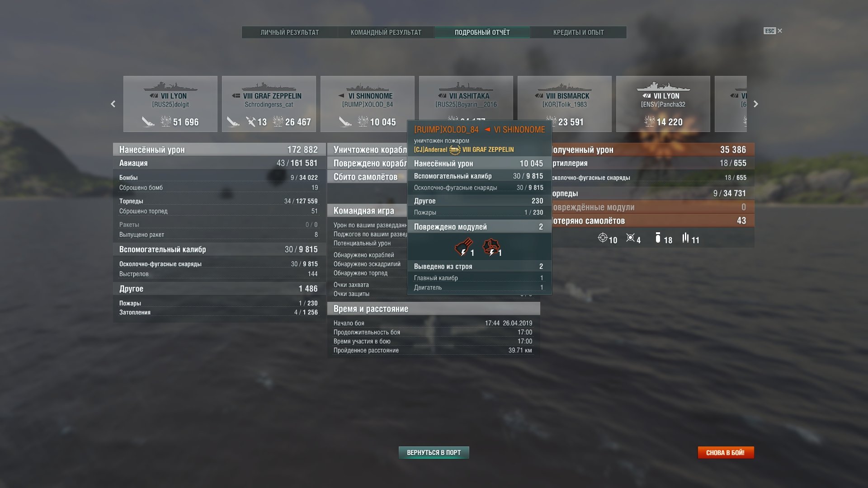
Task: Click the VI Shinonome XOLOD_84 card
Action: click(x=368, y=104)
